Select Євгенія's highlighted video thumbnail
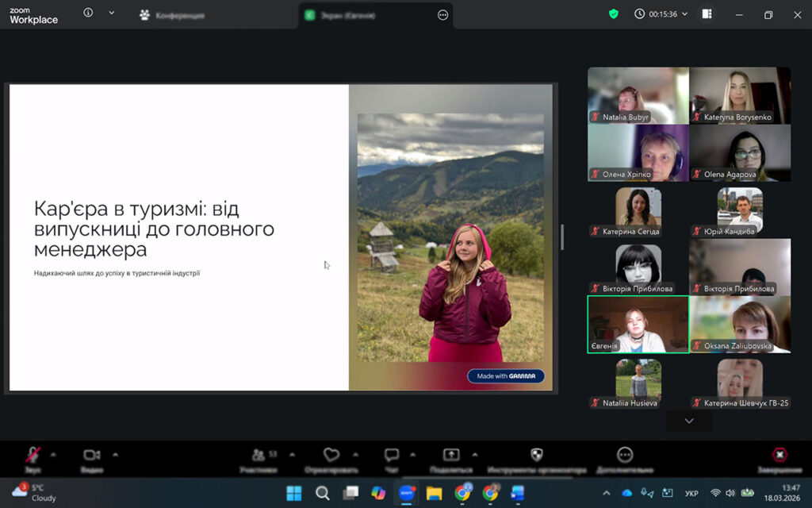This screenshot has width=812, height=508. click(x=638, y=324)
